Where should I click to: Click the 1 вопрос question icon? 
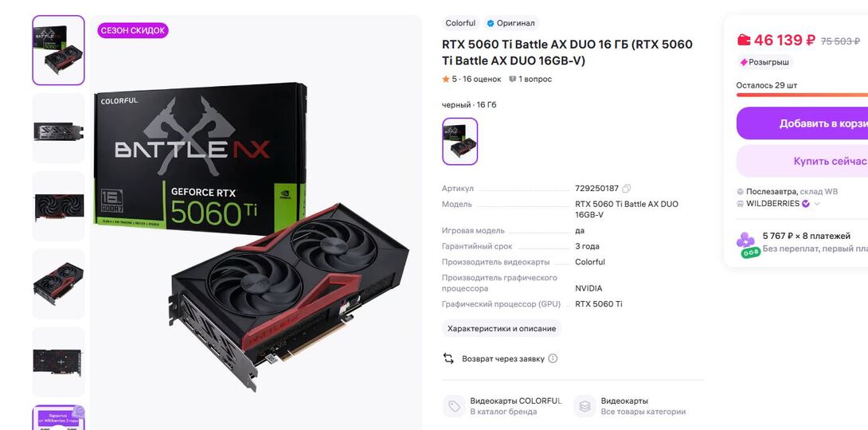pyautogui.click(x=513, y=79)
